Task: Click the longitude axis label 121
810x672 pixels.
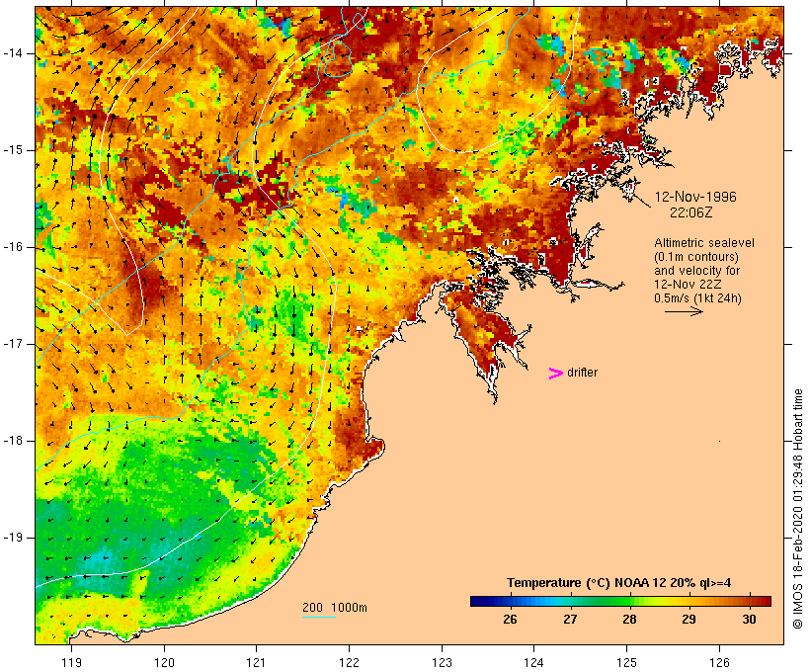Action: tap(256, 662)
